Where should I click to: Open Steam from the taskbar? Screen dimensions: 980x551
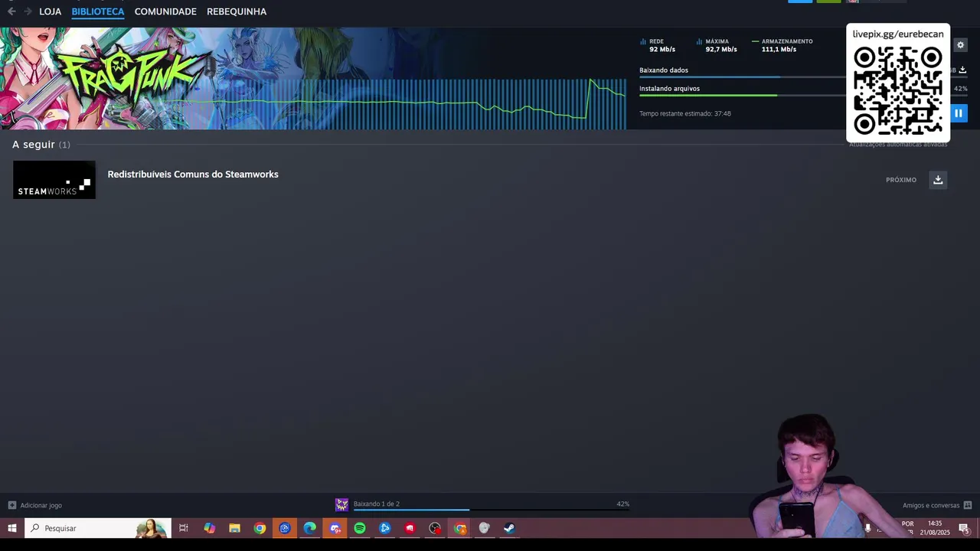(509, 528)
